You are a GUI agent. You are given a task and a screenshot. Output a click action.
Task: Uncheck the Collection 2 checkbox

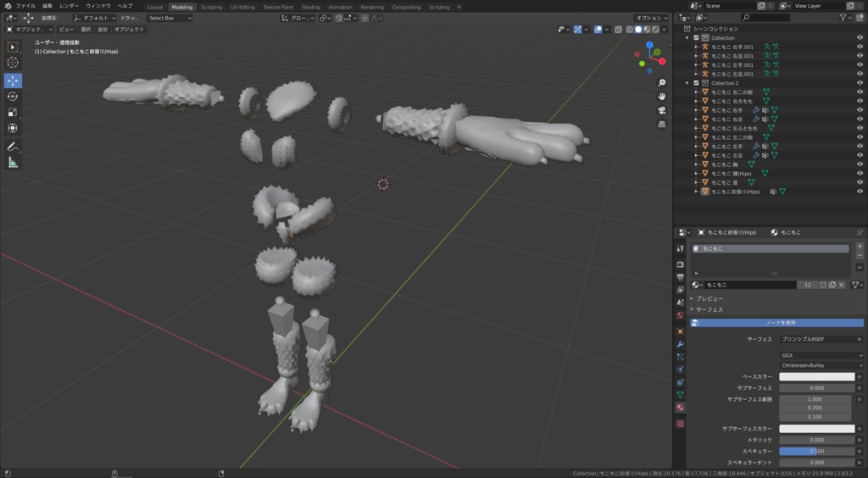[697, 83]
